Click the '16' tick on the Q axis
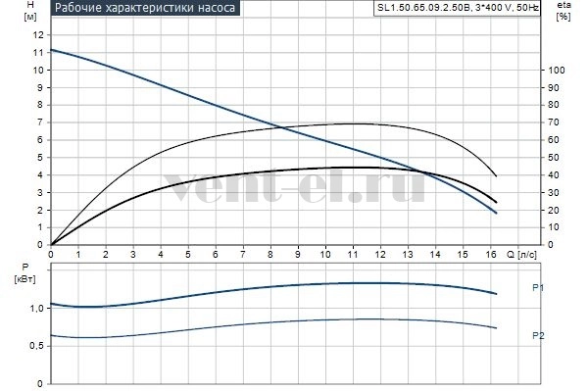Image resolution: width=588 pixels, height=391 pixels. tap(491, 255)
